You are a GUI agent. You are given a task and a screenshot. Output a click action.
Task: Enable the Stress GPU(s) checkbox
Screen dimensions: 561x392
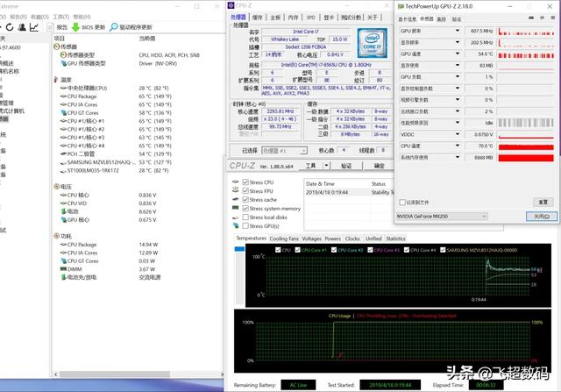pos(245,226)
